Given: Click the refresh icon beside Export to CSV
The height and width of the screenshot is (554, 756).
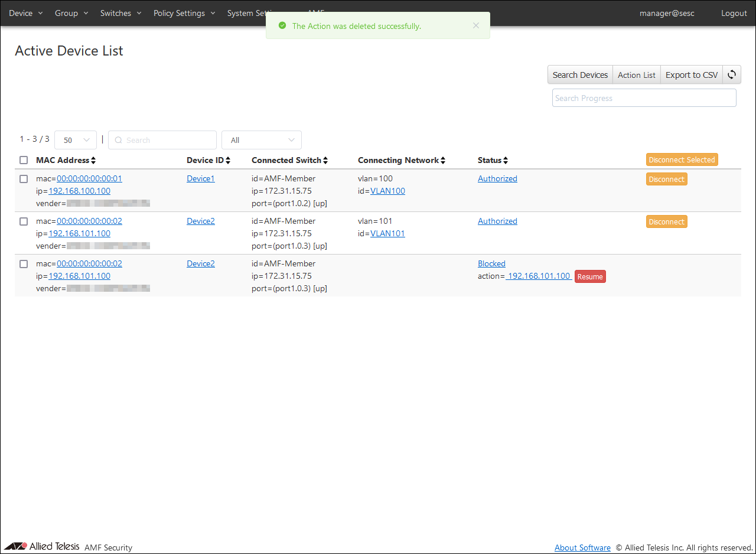Looking at the screenshot, I should [x=732, y=74].
